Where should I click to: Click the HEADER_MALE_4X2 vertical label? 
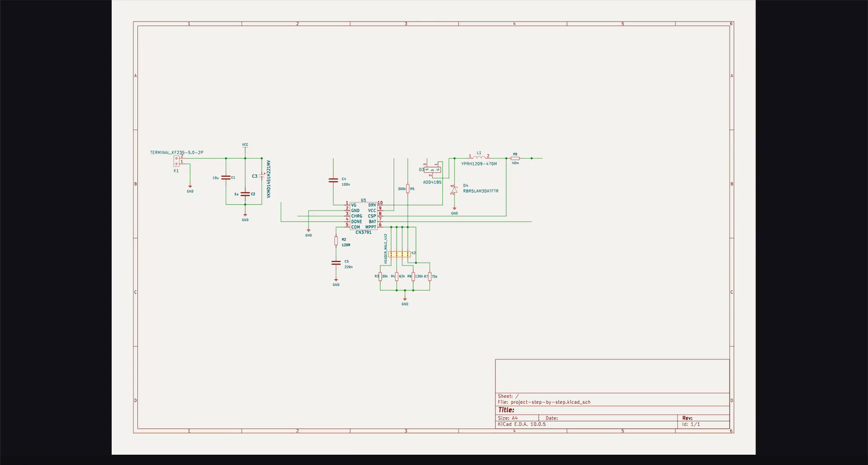(x=386, y=249)
